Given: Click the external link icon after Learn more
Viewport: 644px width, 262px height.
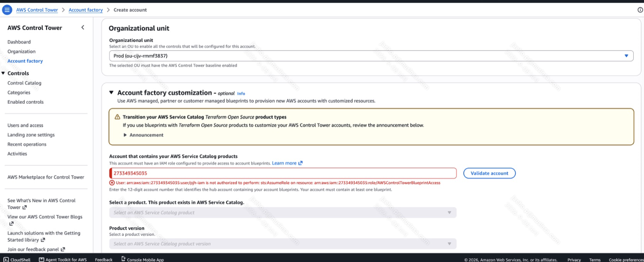Looking at the screenshot, I should click(x=300, y=163).
